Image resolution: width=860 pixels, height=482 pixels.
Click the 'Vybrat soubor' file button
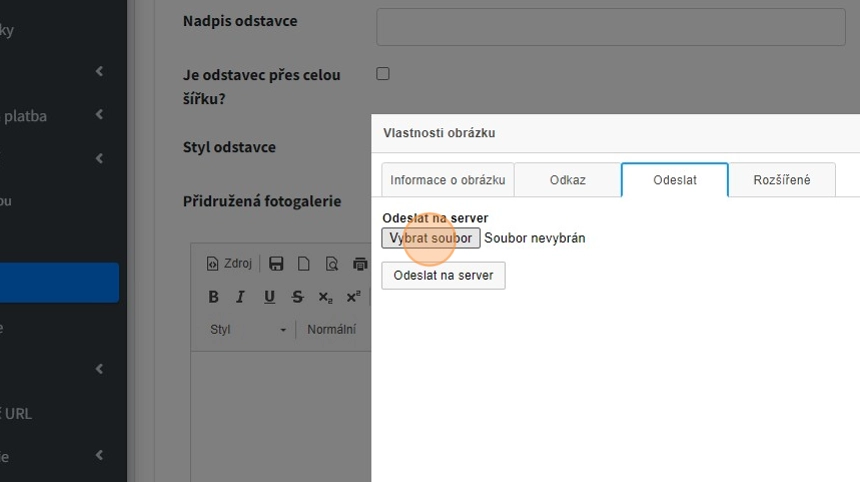430,238
